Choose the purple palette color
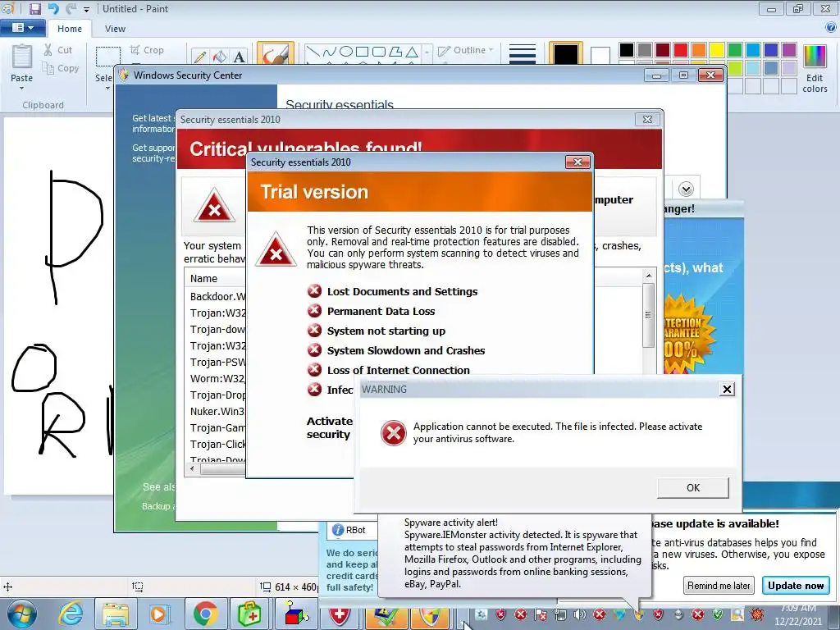This screenshot has width=840, height=630. pyautogui.click(x=789, y=50)
